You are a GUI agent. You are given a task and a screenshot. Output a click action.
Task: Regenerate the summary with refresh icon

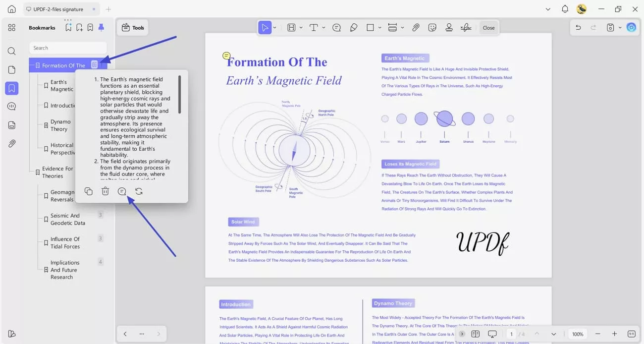click(x=139, y=191)
